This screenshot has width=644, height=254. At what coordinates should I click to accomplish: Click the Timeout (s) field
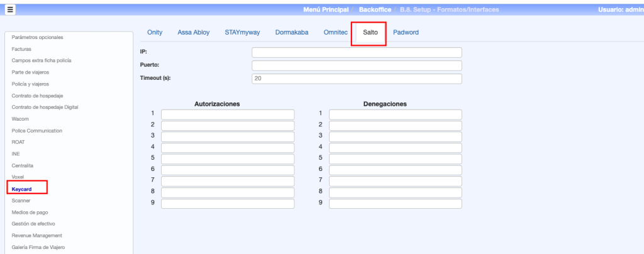tap(357, 79)
